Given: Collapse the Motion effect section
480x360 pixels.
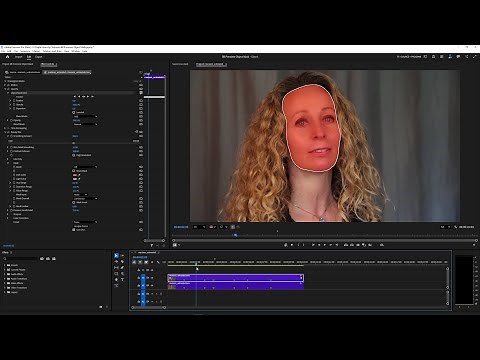Looking at the screenshot, I should tap(5, 85).
